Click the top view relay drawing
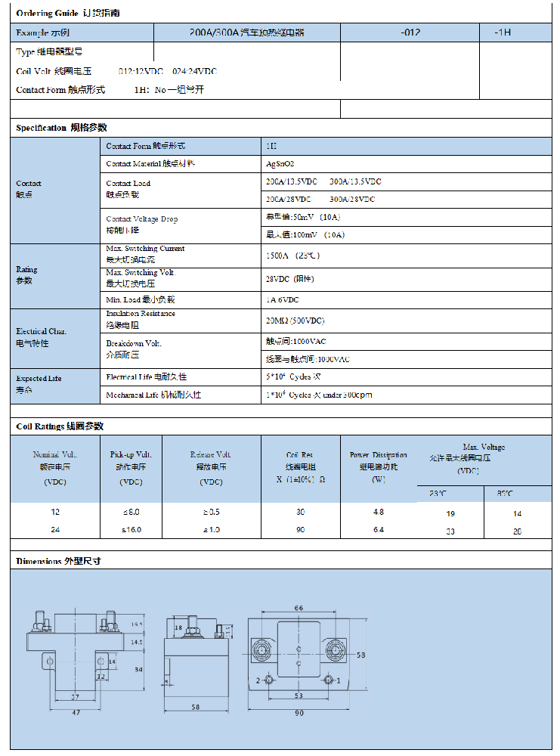 [307, 661]
